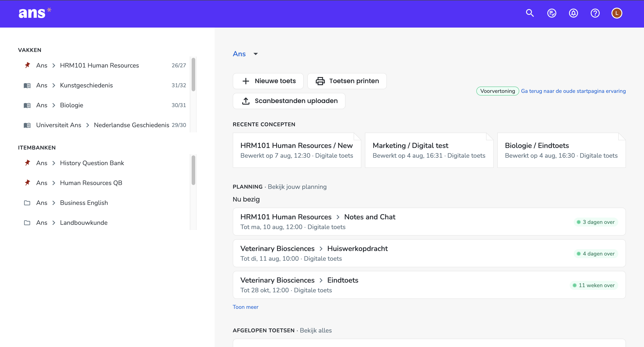This screenshot has height=347, width=644.
Task: Click 4 dagen over status badge
Action: coord(596,254)
